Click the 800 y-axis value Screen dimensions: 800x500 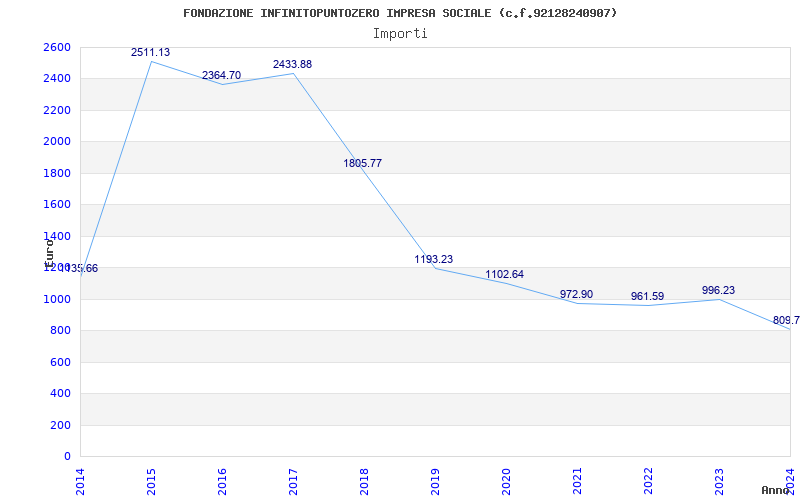[x=60, y=331]
